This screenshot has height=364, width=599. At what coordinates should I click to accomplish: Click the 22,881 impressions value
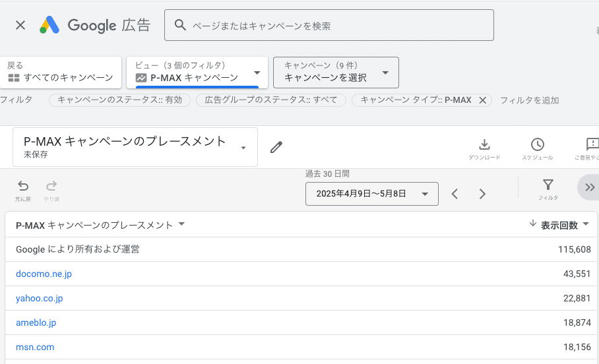[577, 298]
